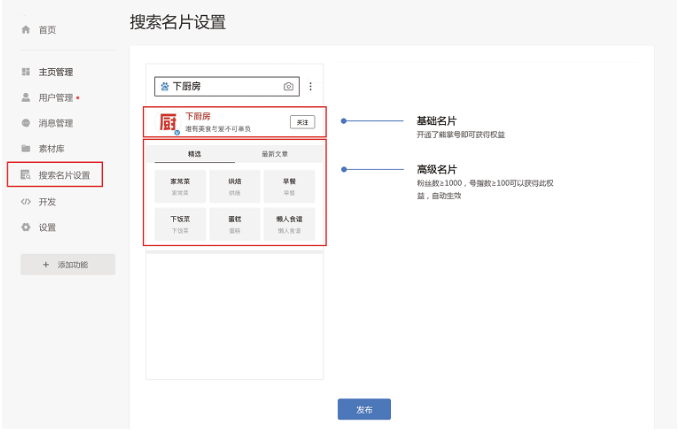Click the 关注 follow button
The image size is (678, 433).
(x=302, y=122)
